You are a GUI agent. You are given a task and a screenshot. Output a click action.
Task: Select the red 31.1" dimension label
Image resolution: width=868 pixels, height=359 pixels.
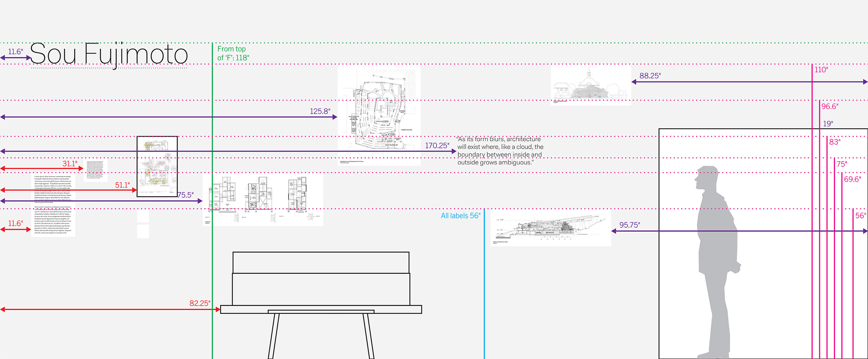(70, 164)
